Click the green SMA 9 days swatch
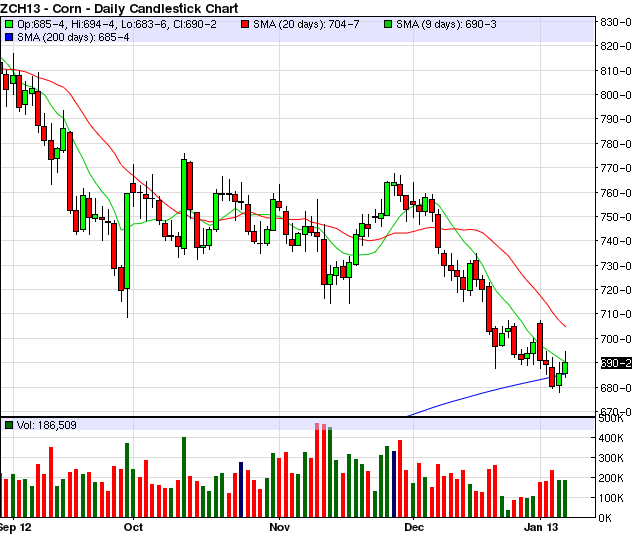This screenshot has height=536, width=640. point(388,24)
